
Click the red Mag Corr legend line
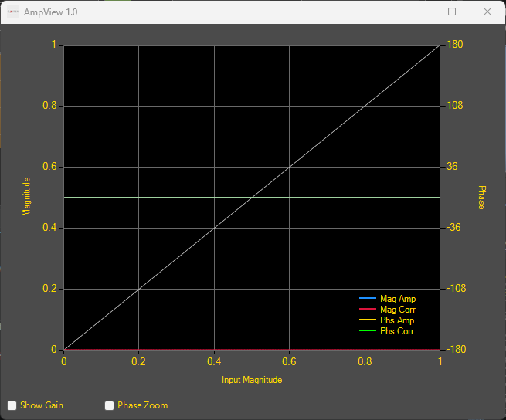tap(368, 309)
